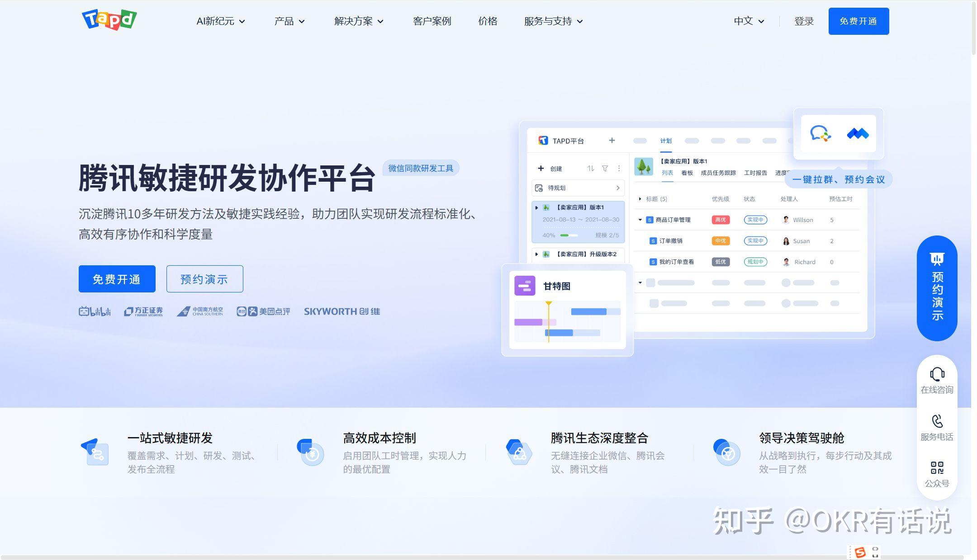Image resolution: width=977 pixels, height=560 pixels.
Task: Open the 价格 menu item
Action: pos(488,21)
